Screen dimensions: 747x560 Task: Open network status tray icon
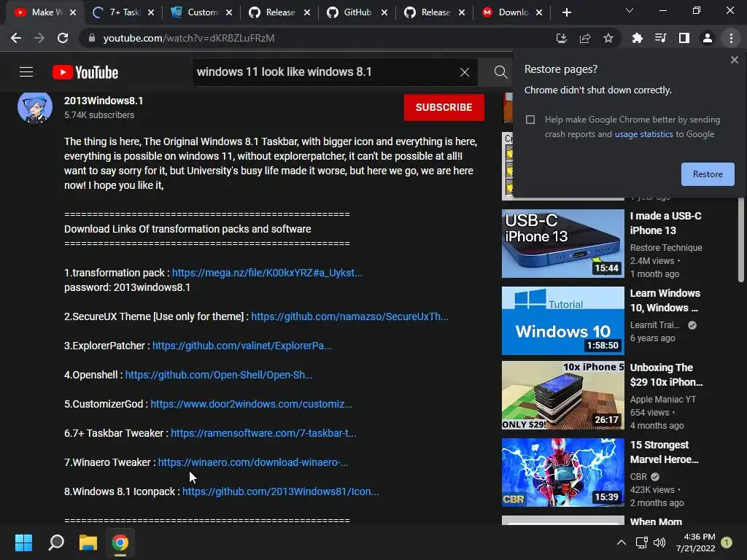tap(641, 542)
